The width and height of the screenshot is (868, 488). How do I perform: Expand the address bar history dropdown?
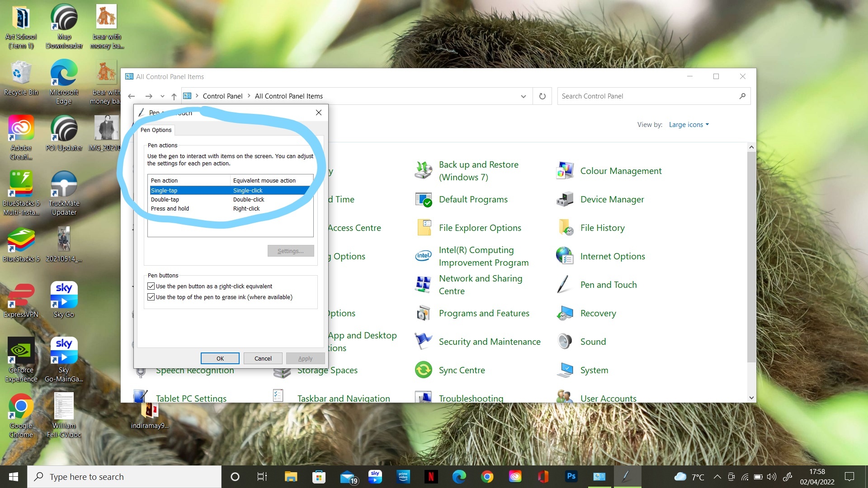(x=523, y=96)
